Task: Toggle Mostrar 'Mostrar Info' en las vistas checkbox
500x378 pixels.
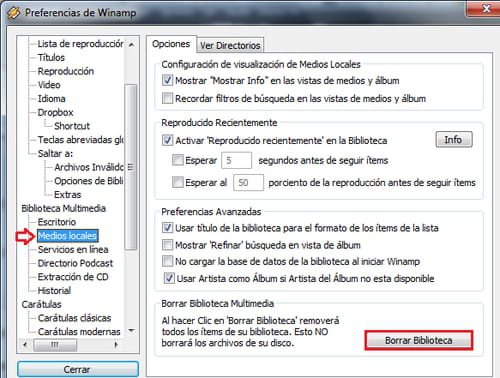Action: point(167,80)
